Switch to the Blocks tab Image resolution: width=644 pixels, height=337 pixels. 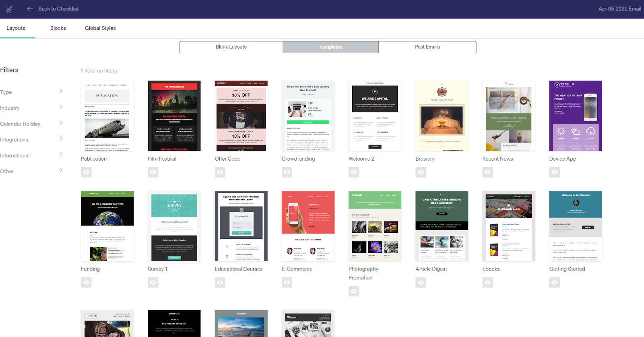click(x=58, y=28)
